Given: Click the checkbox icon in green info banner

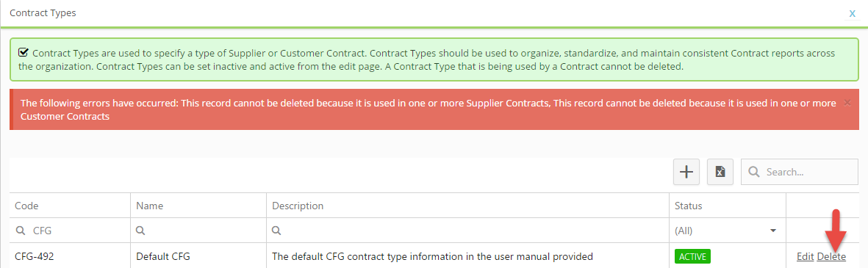Looking at the screenshot, I should tap(24, 53).
